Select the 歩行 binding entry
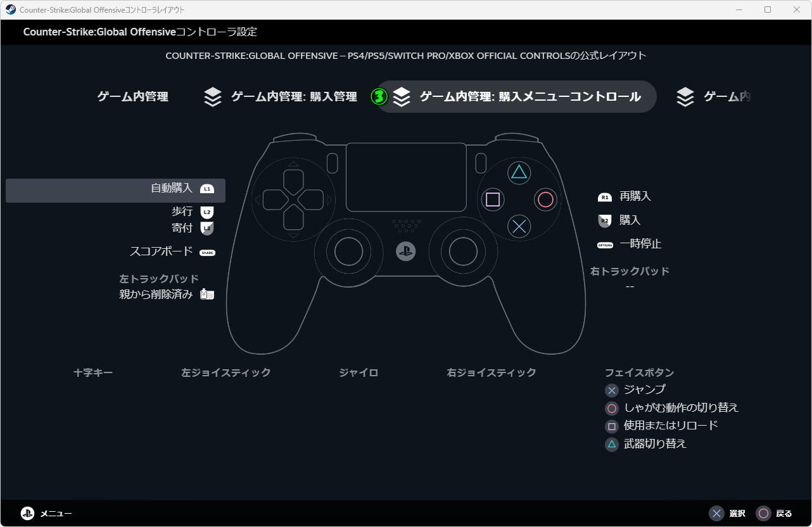The width and height of the screenshot is (812, 527). pos(182,211)
